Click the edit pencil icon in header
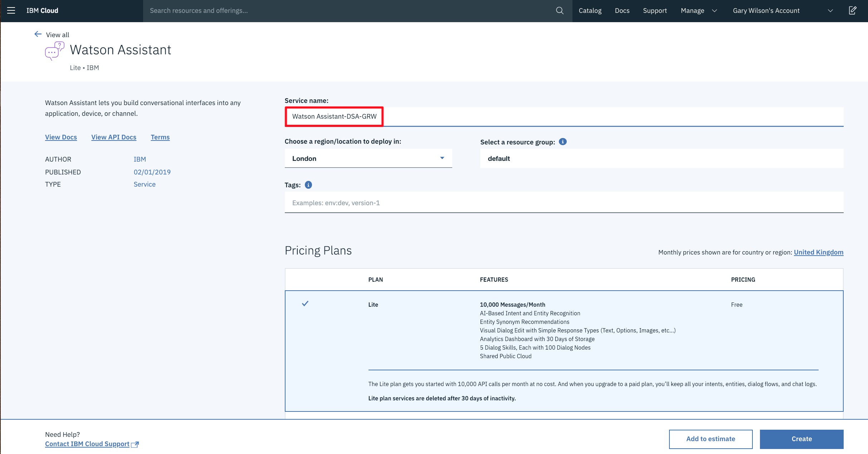This screenshot has width=868, height=454. 853,10
